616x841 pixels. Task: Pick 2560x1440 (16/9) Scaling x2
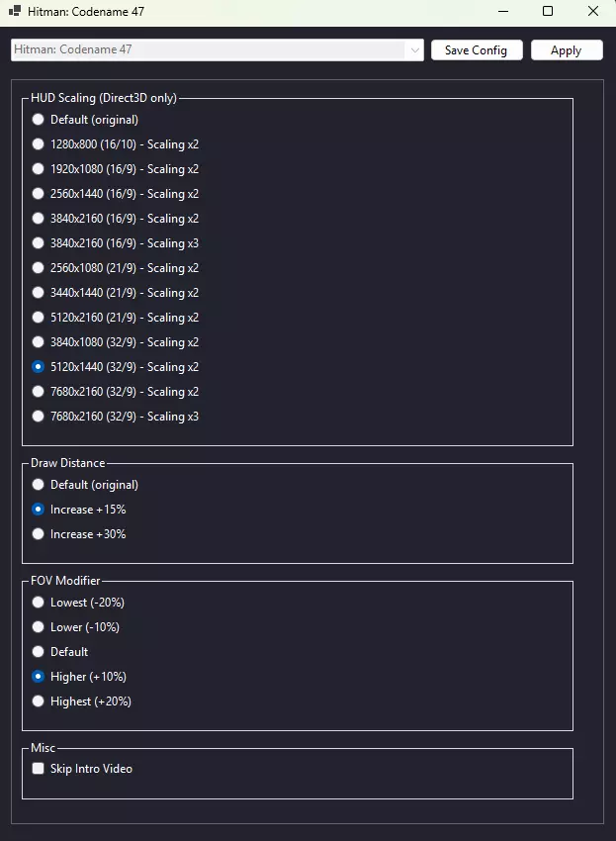pos(39,194)
